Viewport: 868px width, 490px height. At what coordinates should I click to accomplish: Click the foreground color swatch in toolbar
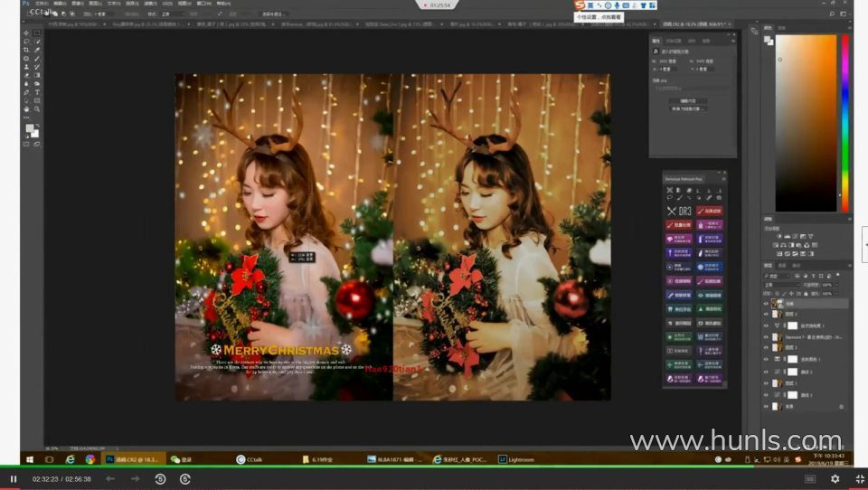click(28, 127)
